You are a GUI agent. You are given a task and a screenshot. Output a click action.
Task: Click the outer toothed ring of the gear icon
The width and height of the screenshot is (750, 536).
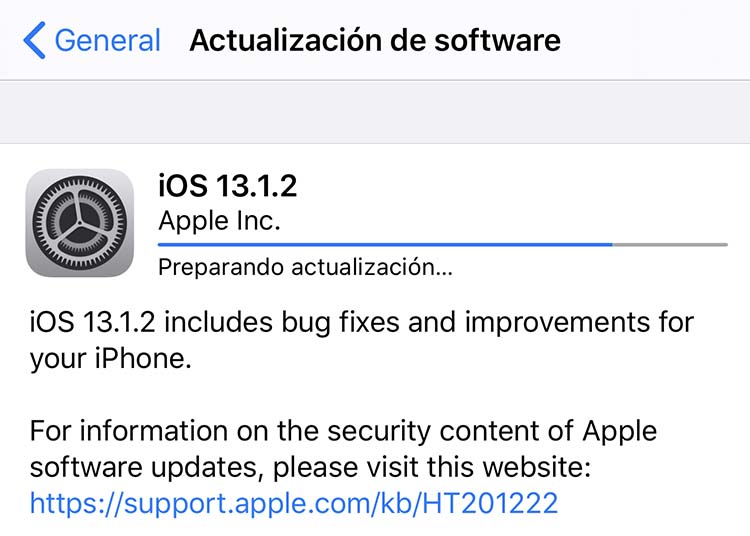point(80,181)
